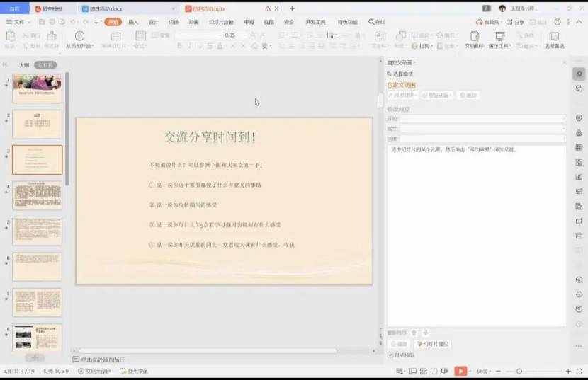Click the Italic formatting icon
This screenshot has width=588, height=380.
click(x=190, y=46)
